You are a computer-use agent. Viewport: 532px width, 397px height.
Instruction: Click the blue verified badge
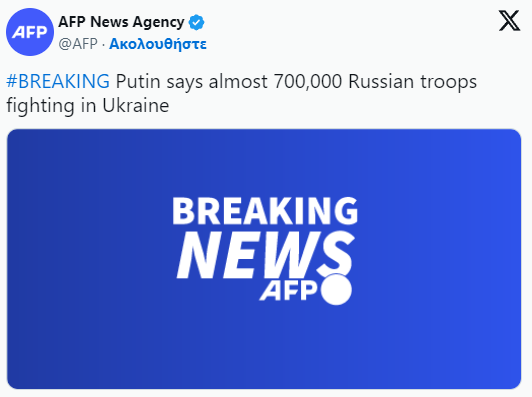coord(196,22)
